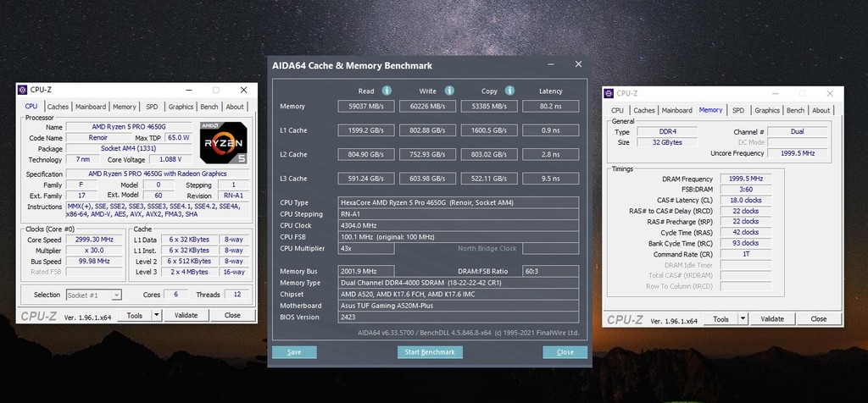Open Bench tab in right CPU-Z window

(795, 110)
